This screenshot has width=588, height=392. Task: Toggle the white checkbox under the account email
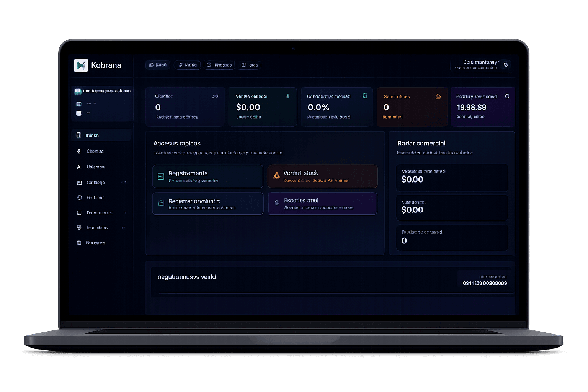pos(79,113)
